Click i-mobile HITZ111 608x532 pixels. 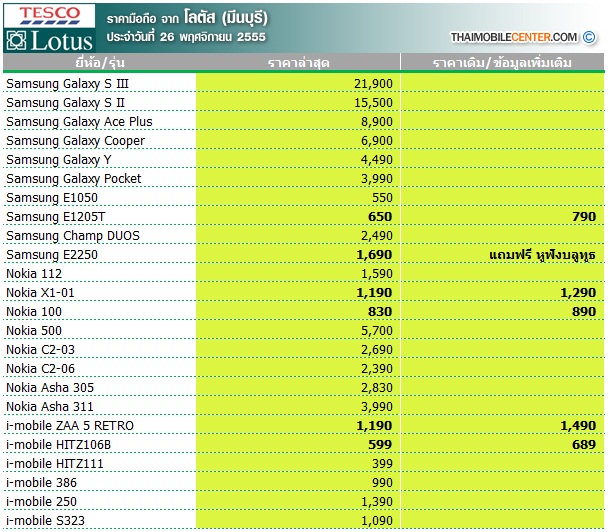[x=55, y=463]
